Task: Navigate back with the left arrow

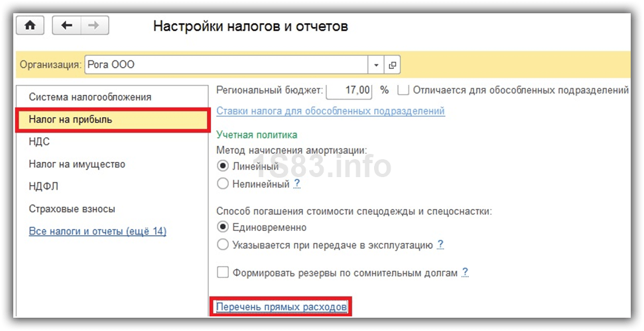Action: tap(66, 26)
